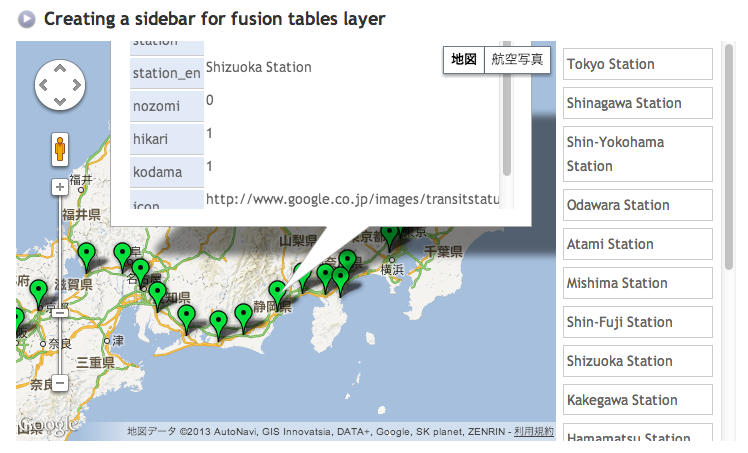Click the green marker beside the 愛知県 label
This screenshot has height=453, width=748.
(x=157, y=295)
